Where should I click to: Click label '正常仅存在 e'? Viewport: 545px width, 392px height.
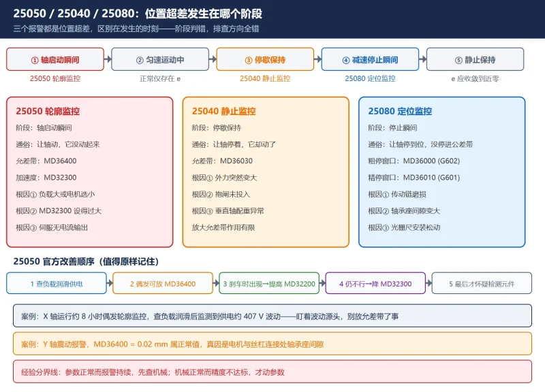[x=160, y=79]
